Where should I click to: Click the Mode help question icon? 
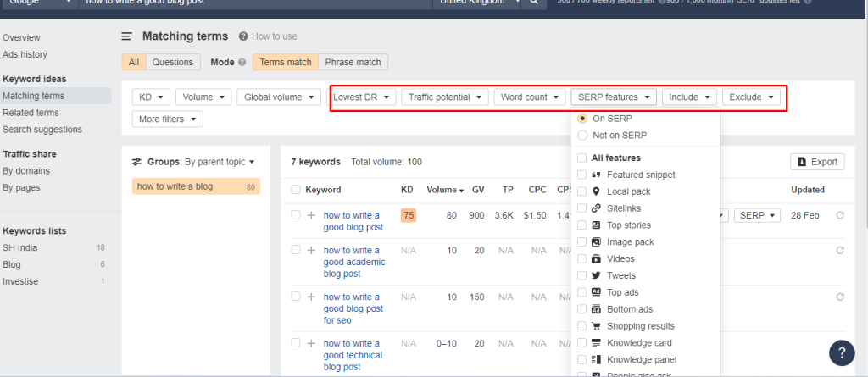tap(242, 63)
